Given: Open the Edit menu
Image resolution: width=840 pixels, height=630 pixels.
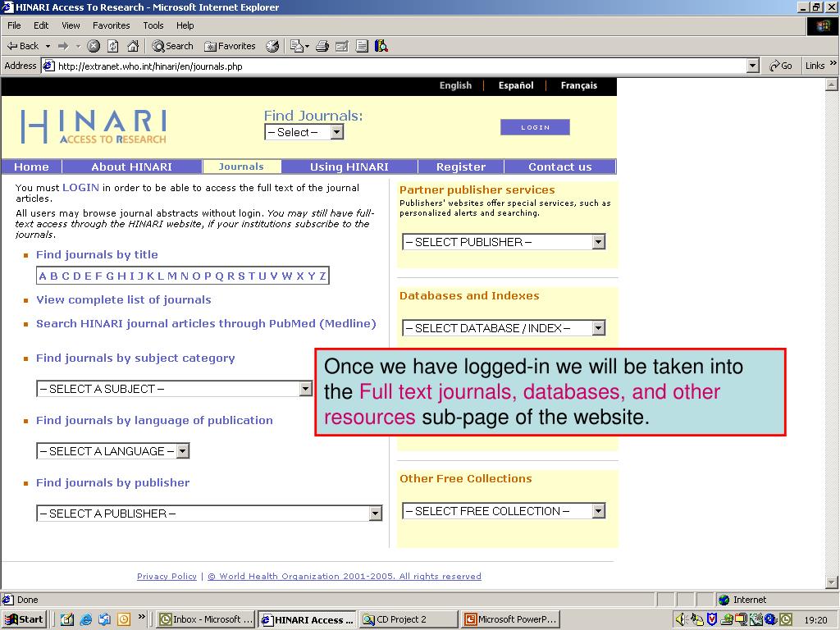Looking at the screenshot, I should point(41,25).
